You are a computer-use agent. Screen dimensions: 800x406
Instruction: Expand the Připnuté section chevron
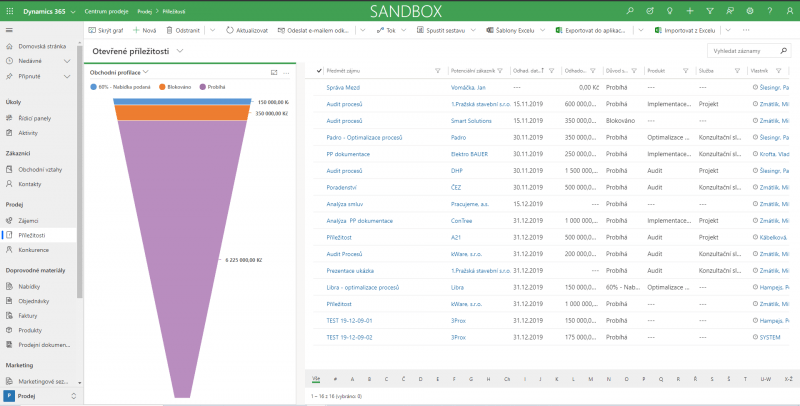[x=67, y=77]
